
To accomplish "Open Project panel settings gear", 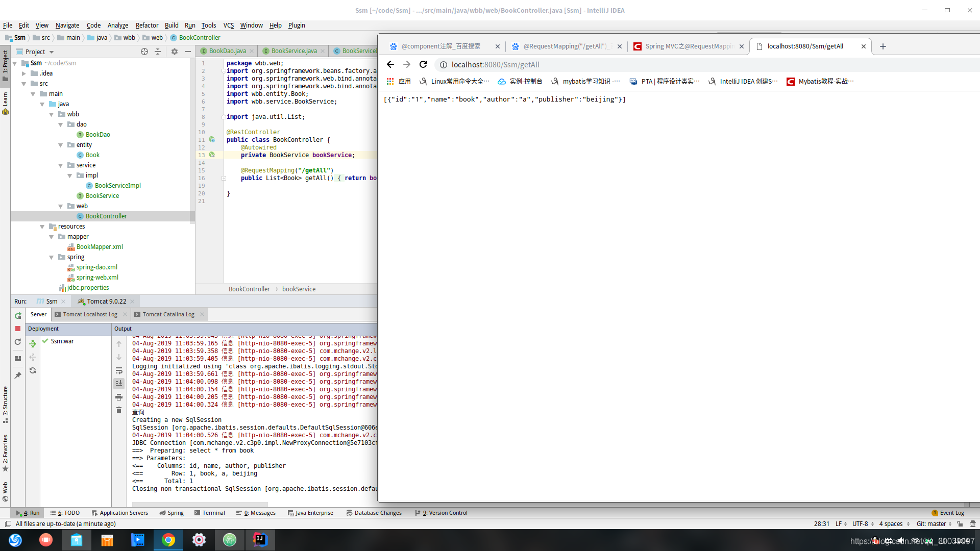I will (175, 52).
